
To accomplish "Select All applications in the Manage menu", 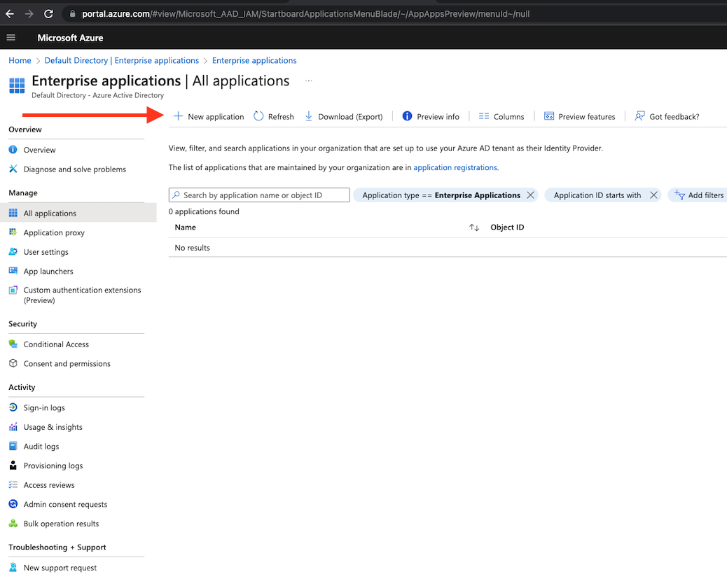I will [x=78, y=213].
